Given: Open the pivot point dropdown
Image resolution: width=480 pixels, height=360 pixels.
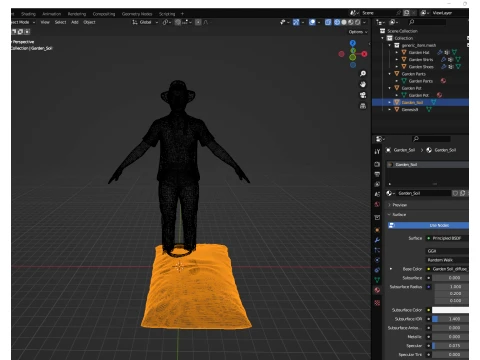Looking at the screenshot, I should click(x=167, y=22).
